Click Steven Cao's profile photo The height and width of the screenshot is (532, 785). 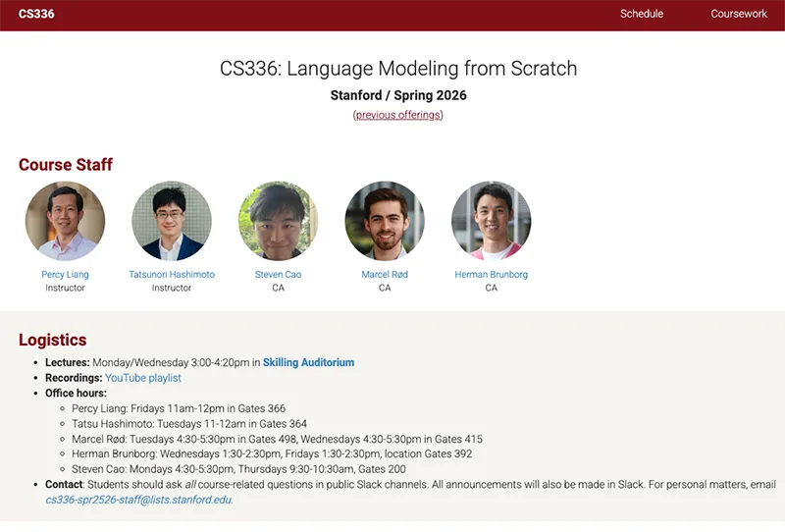278,221
